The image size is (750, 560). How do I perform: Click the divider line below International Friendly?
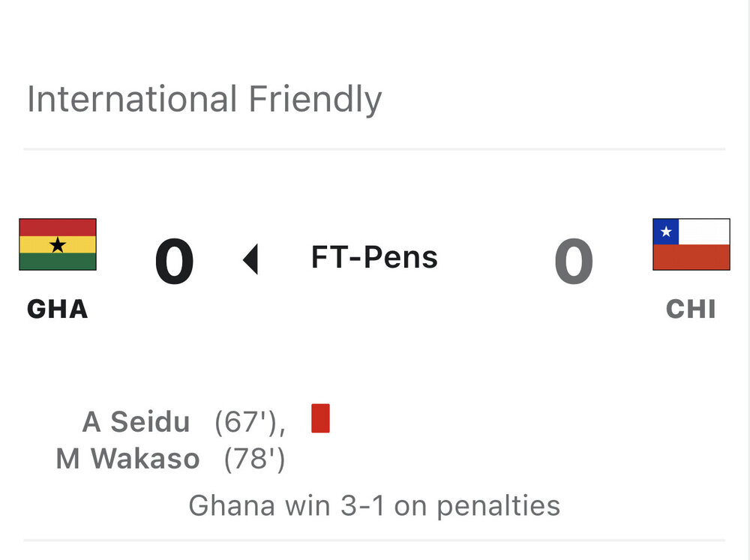tap(374, 149)
